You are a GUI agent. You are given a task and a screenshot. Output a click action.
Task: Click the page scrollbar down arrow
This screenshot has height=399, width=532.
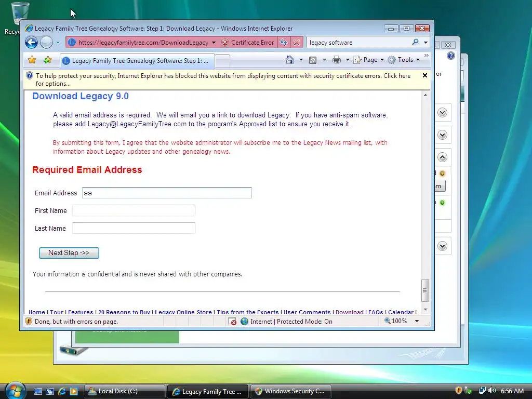(425, 310)
